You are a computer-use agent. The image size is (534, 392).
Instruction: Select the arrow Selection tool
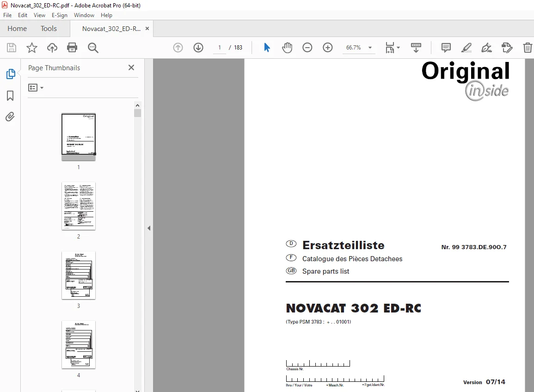[x=267, y=48]
